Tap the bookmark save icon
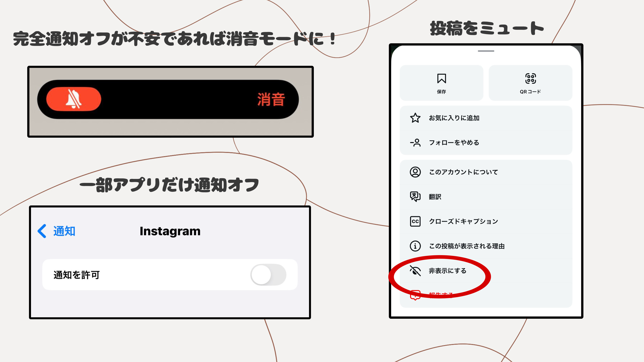The width and height of the screenshot is (644, 362). click(441, 78)
